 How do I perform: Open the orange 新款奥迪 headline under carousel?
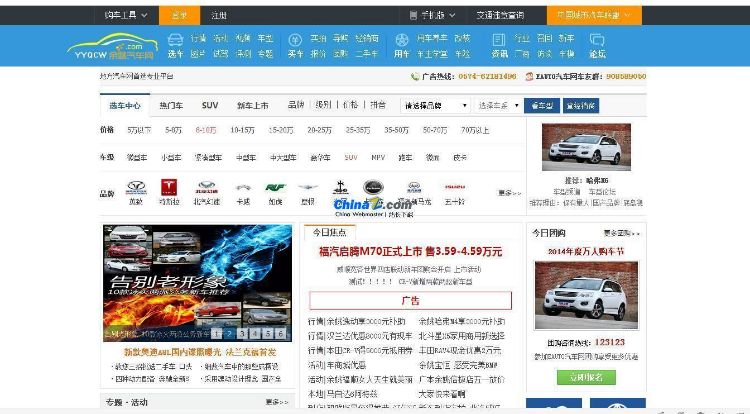[x=200, y=352]
